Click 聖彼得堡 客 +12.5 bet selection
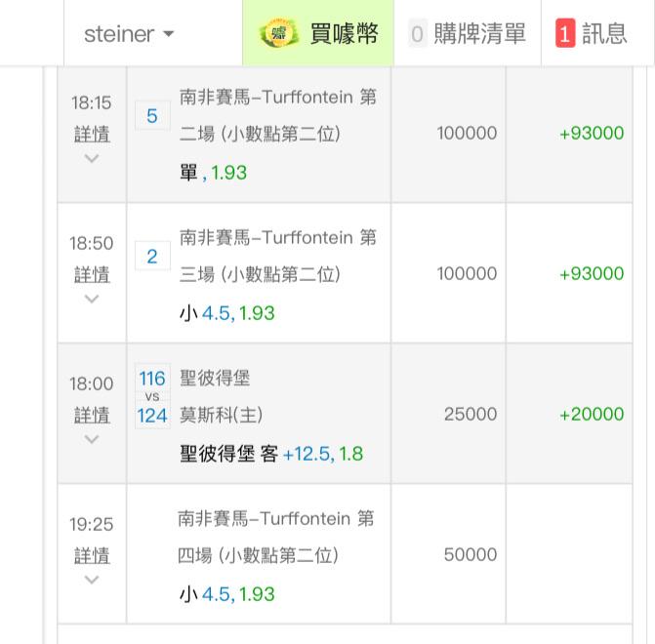Image resolution: width=655 pixels, height=644 pixels. tap(271, 454)
